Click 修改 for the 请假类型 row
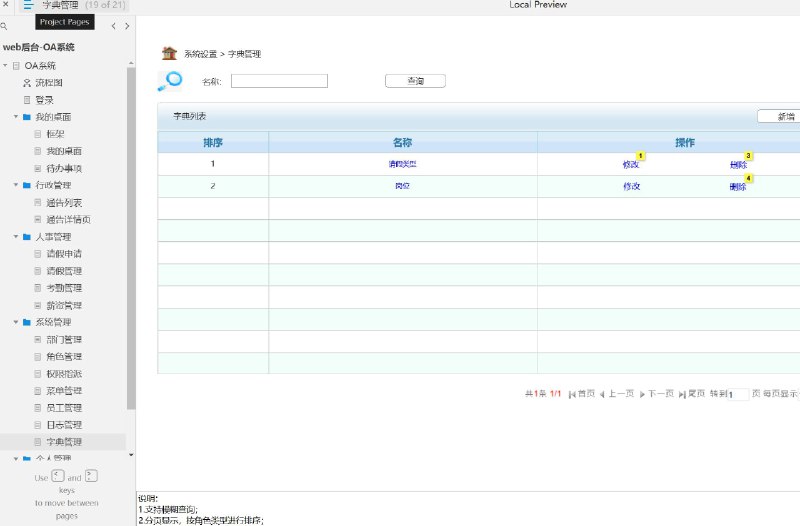This screenshot has width=800, height=526. pos(631,164)
